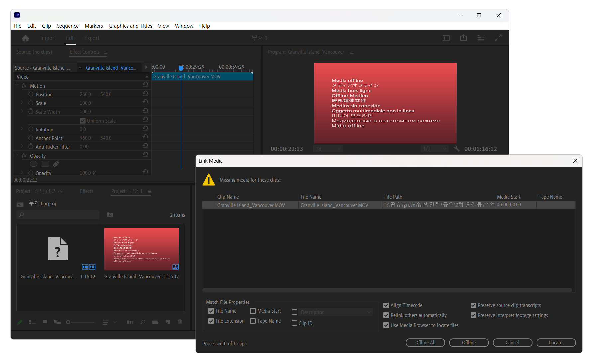Open the File menu

pyautogui.click(x=17, y=26)
